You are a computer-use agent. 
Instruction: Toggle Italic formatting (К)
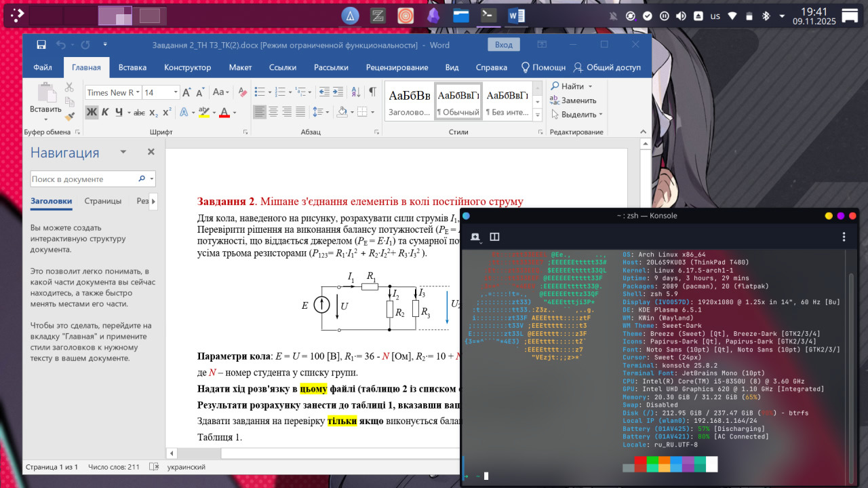(106, 112)
